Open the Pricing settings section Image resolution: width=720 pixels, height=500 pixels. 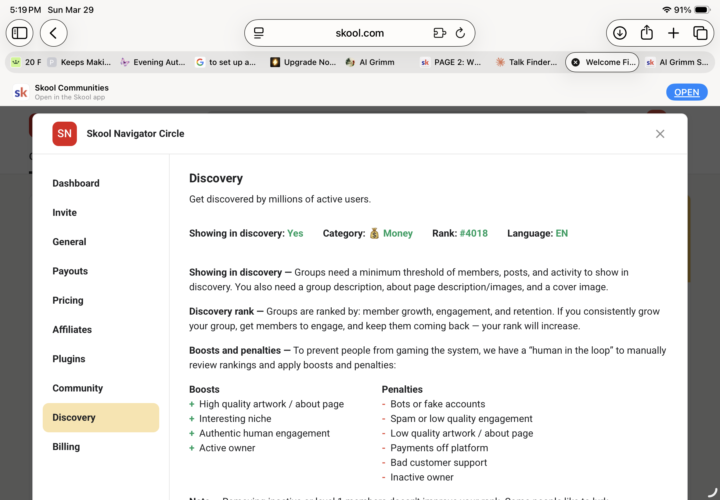tap(68, 300)
